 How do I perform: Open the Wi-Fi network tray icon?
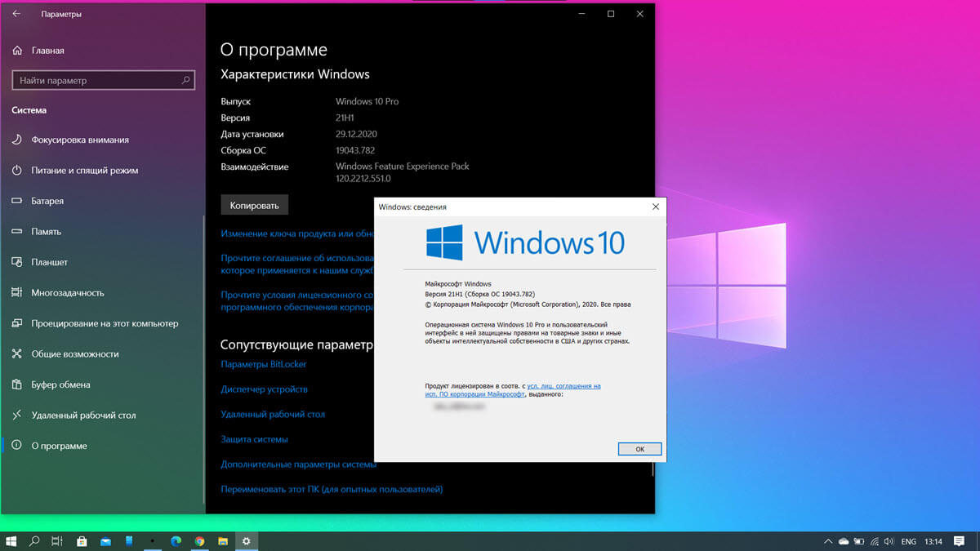pos(873,542)
